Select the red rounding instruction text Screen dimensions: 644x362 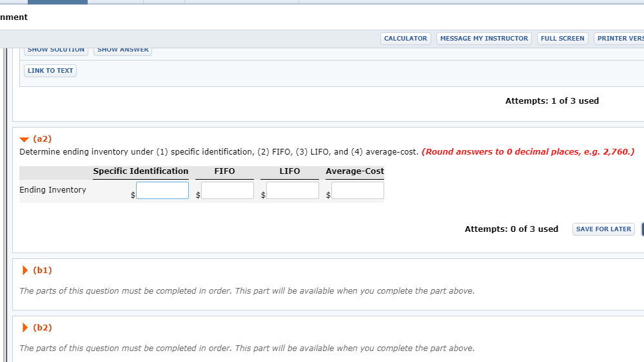[x=528, y=152]
